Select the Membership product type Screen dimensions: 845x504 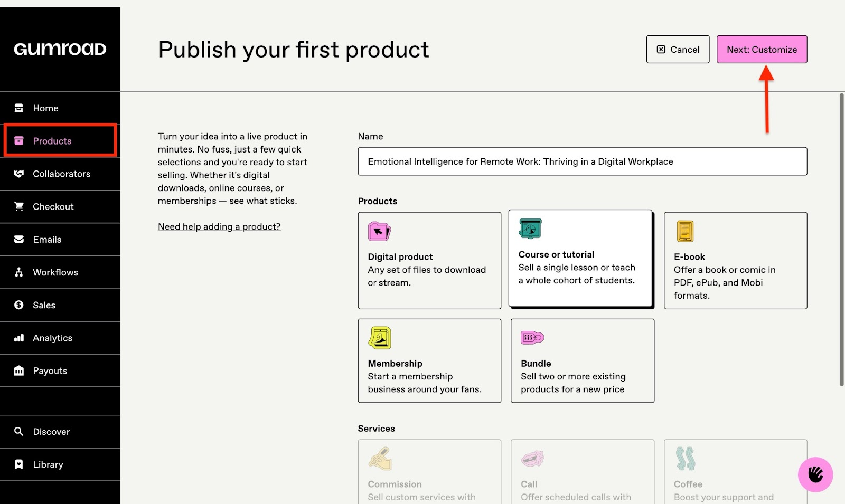[429, 361]
